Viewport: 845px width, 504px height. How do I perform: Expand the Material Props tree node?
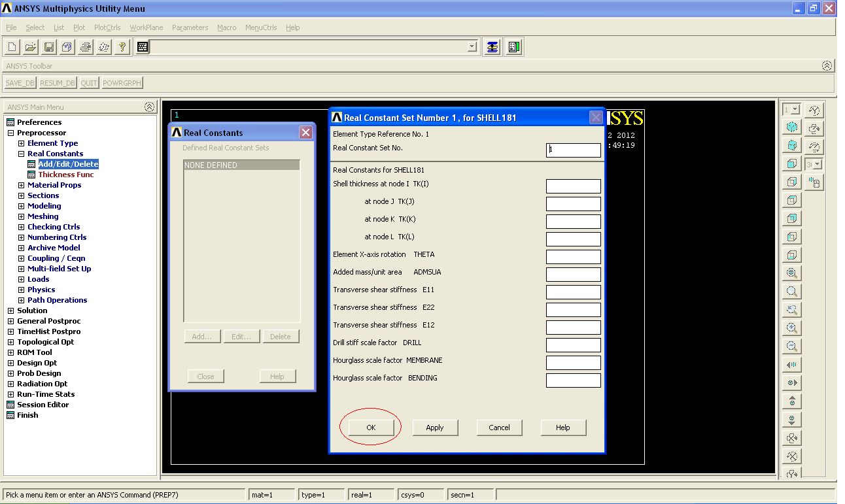(x=21, y=185)
